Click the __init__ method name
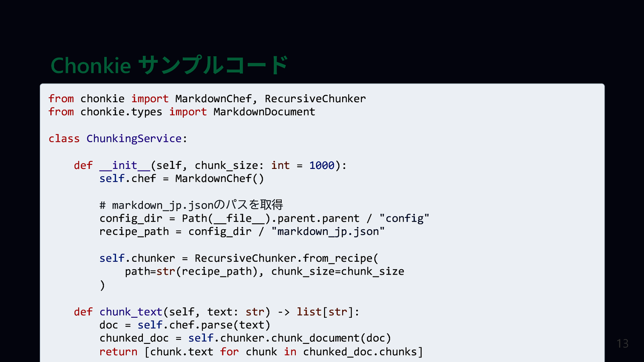Screen dimensions: 644x362 click(x=125, y=165)
